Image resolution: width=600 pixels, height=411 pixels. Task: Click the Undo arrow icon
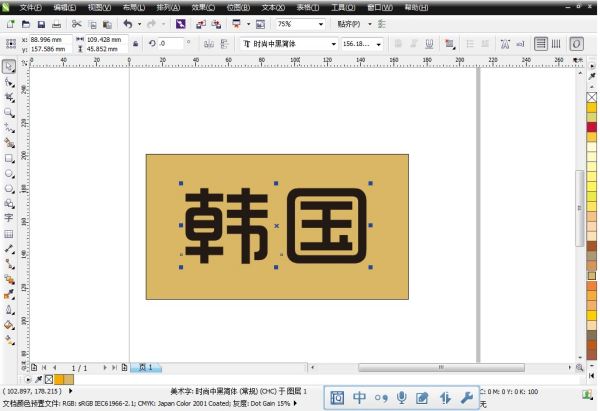point(126,23)
